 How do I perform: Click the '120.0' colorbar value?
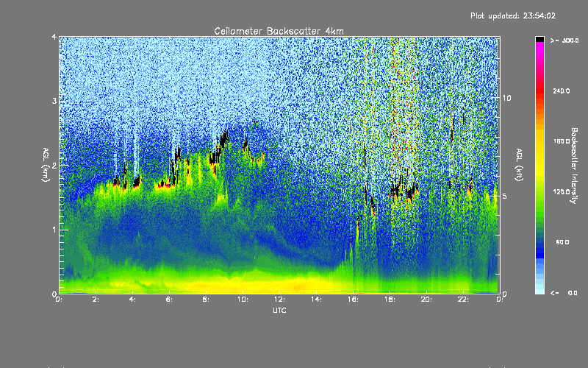562,192
